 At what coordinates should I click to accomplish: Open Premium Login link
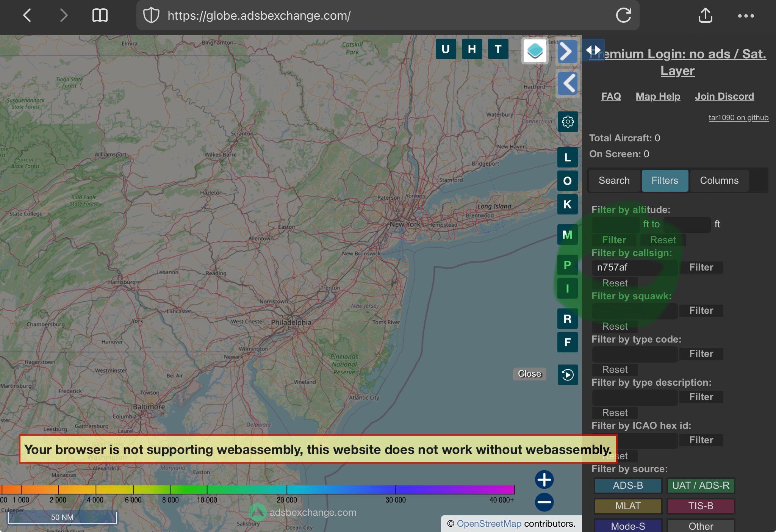[678, 62]
